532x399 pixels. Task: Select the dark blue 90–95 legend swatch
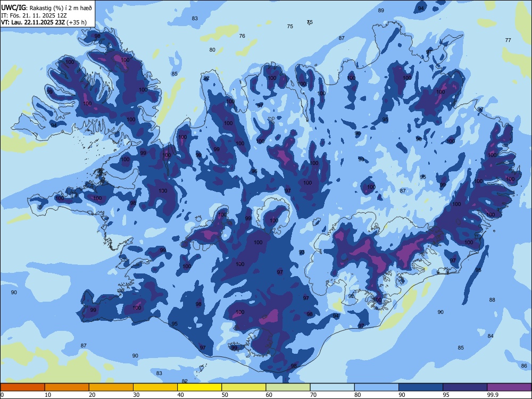click(421, 387)
